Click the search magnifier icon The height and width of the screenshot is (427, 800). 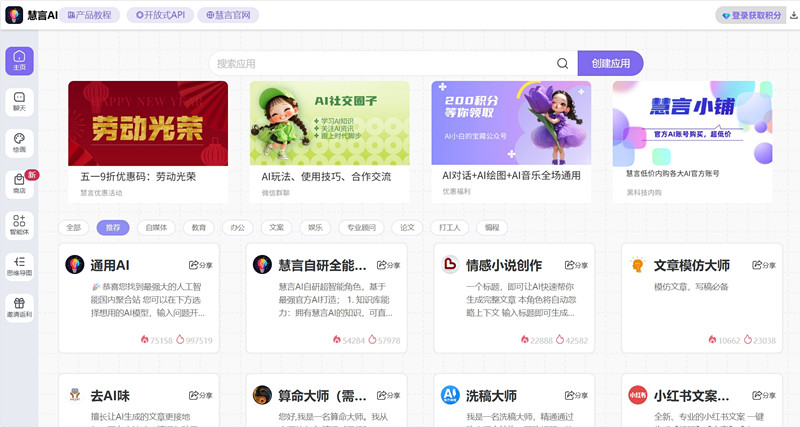pos(562,63)
